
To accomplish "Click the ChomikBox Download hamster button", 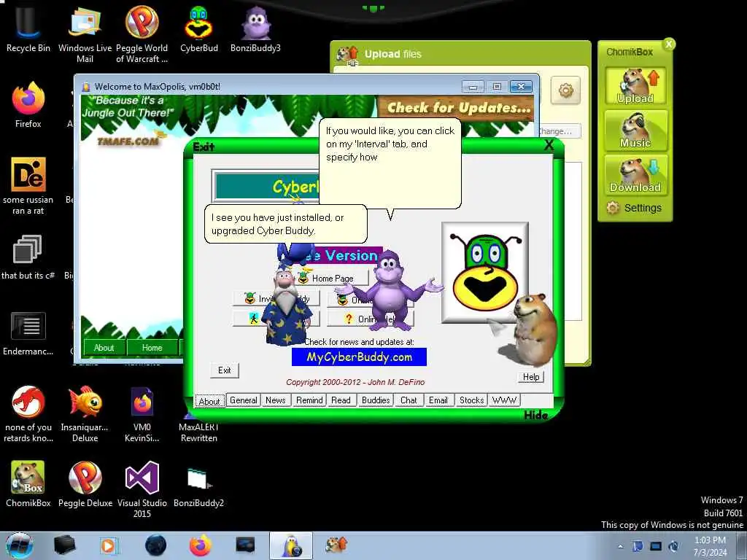I will pyautogui.click(x=635, y=175).
